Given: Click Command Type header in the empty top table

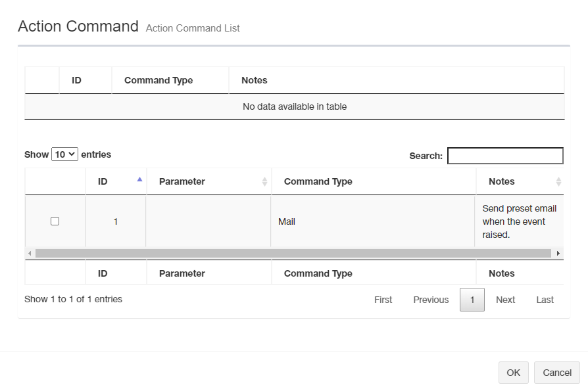Looking at the screenshot, I should [159, 80].
